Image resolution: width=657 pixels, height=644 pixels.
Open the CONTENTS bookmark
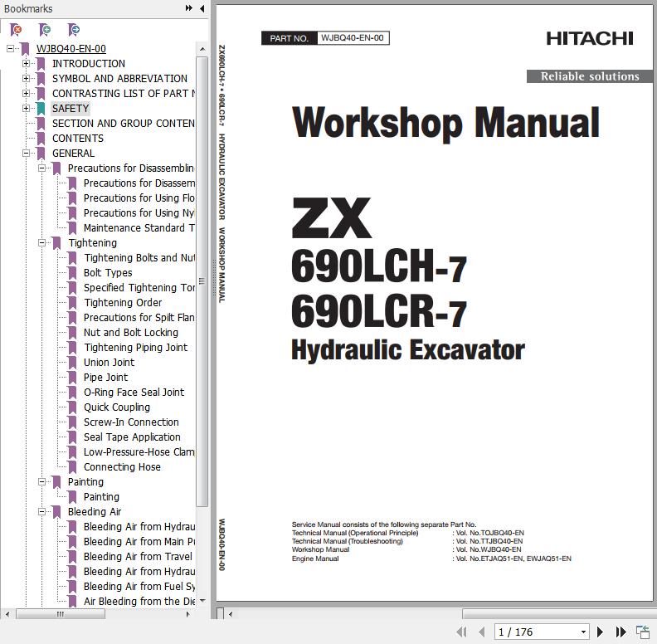coord(77,139)
